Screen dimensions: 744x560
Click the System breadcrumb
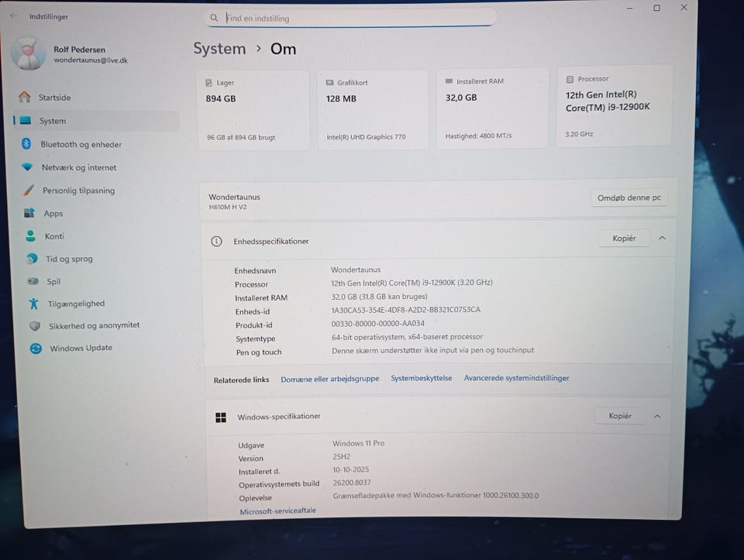pyautogui.click(x=219, y=49)
